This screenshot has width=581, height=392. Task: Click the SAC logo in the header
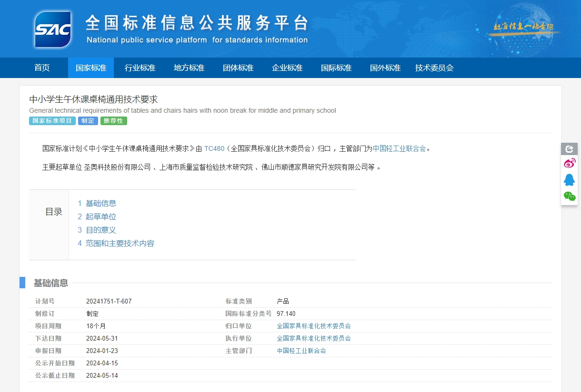(x=53, y=29)
